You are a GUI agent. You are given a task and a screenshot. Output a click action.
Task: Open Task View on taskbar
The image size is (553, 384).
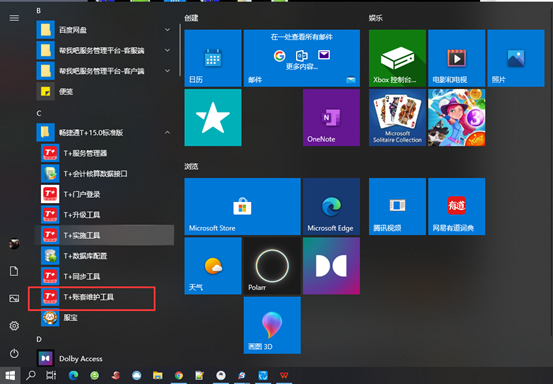pyautogui.click(x=51, y=376)
